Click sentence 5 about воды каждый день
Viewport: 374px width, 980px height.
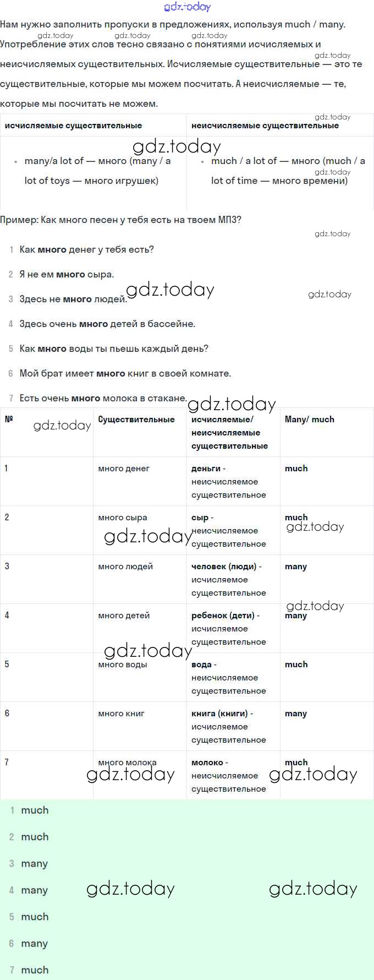coord(114,349)
